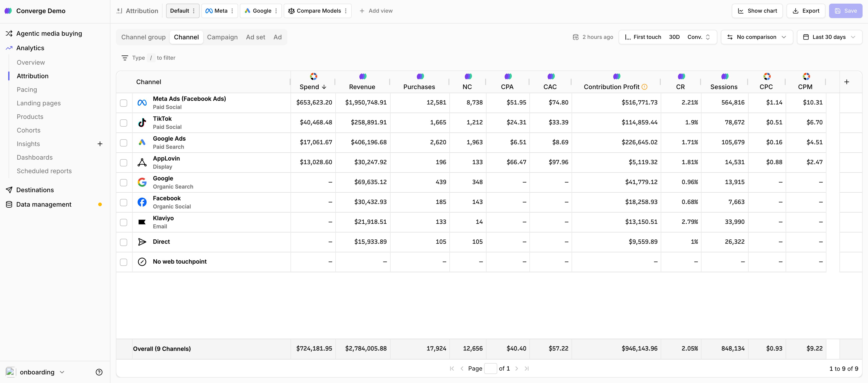
Task: Click the Add view button
Action: click(376, 11)
